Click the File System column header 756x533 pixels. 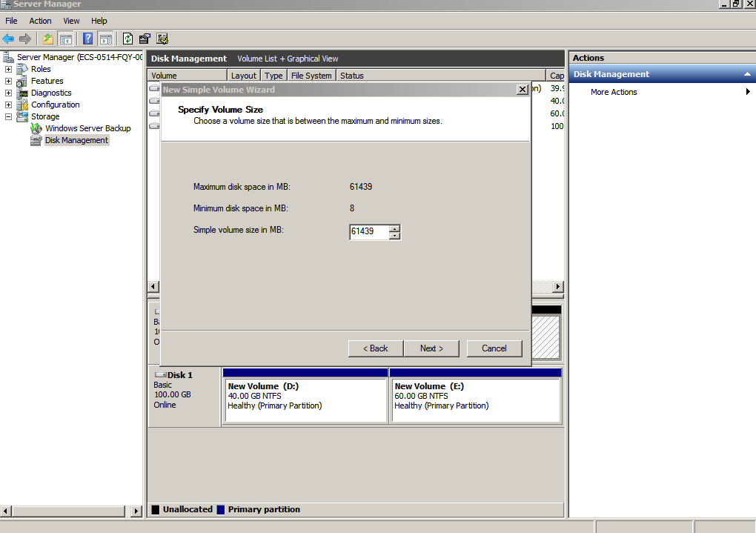[x=311, y=76]
